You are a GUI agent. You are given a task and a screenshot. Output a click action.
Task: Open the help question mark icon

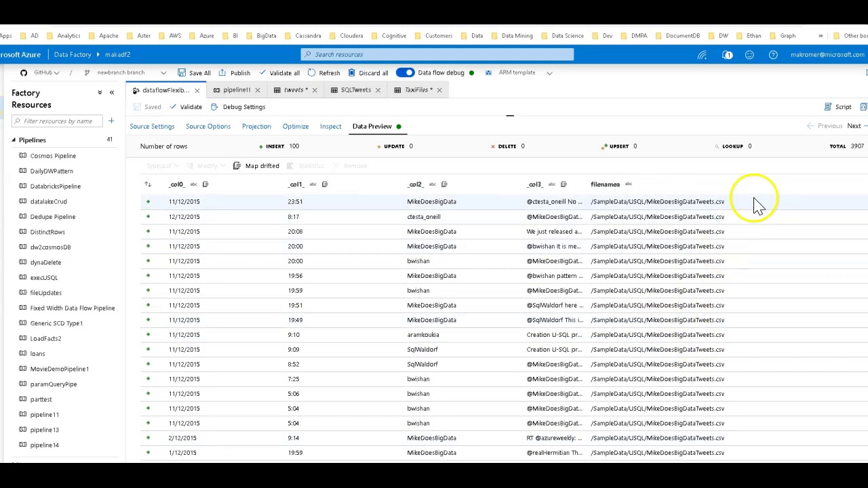(x=773, y=54)
